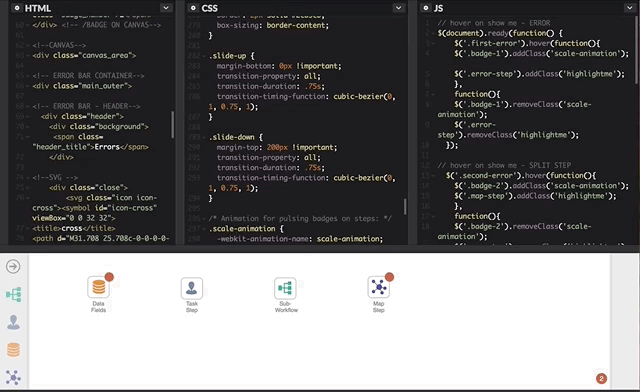Open the HTML panel dropdown arrow
640x392 pixels.
[166, 8]
